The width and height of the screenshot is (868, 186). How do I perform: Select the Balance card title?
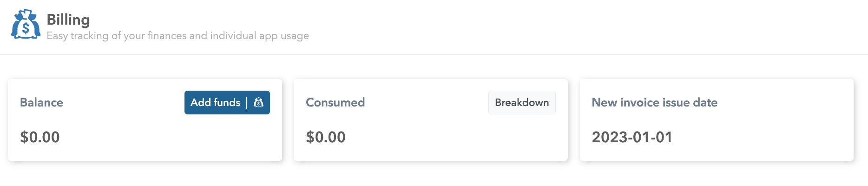click(41, 103)
